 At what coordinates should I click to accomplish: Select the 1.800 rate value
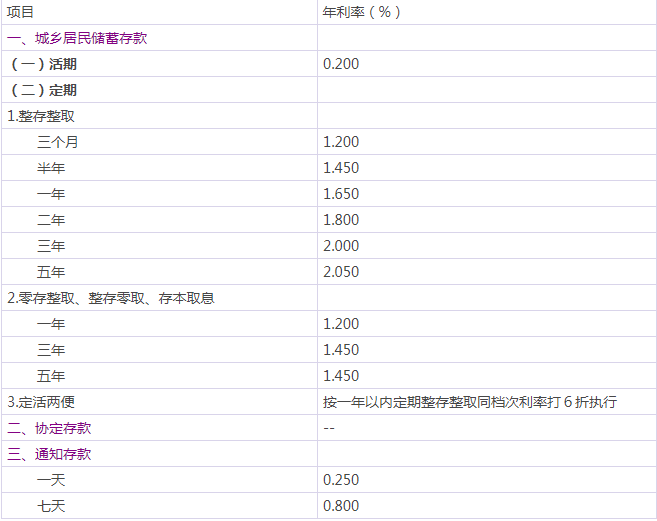340,220
